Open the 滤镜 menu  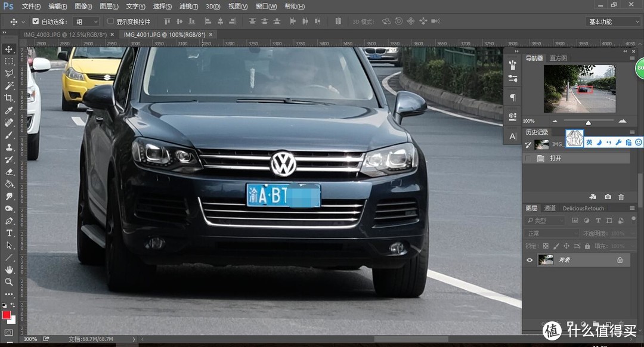tap(188, 7)
